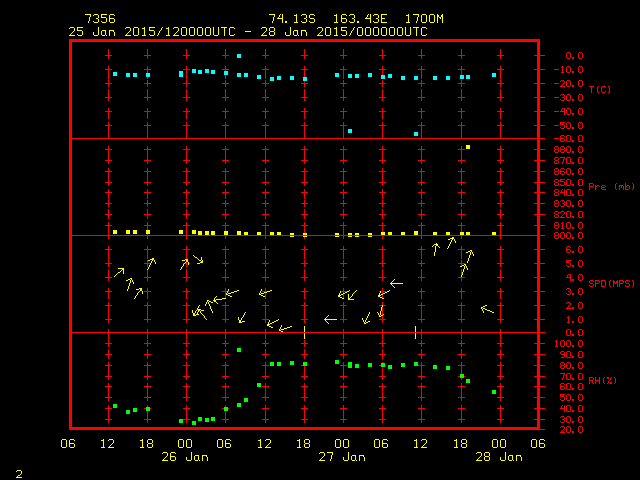Image resolution: width=640 pixels, height=480 pixels.
Task: Select the 27 Jan date marker
Action: [341, 456]
